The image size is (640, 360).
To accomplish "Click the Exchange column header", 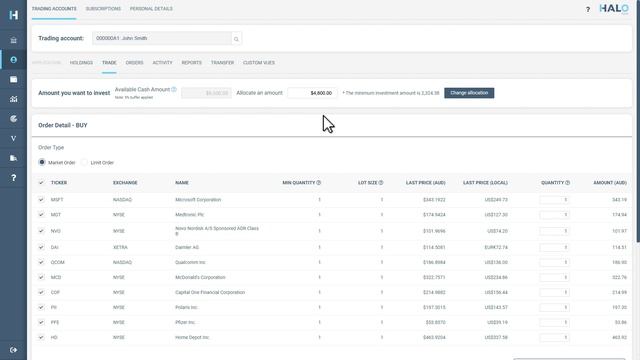I will coord(125,182).
